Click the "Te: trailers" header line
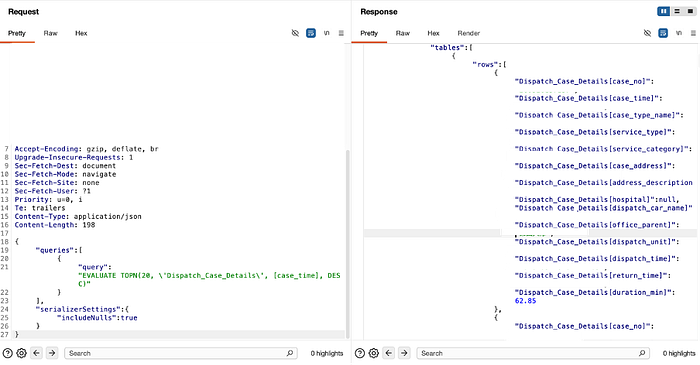This screenshot has width=700, height=365. pyautogui.click(x=40, y=208)
